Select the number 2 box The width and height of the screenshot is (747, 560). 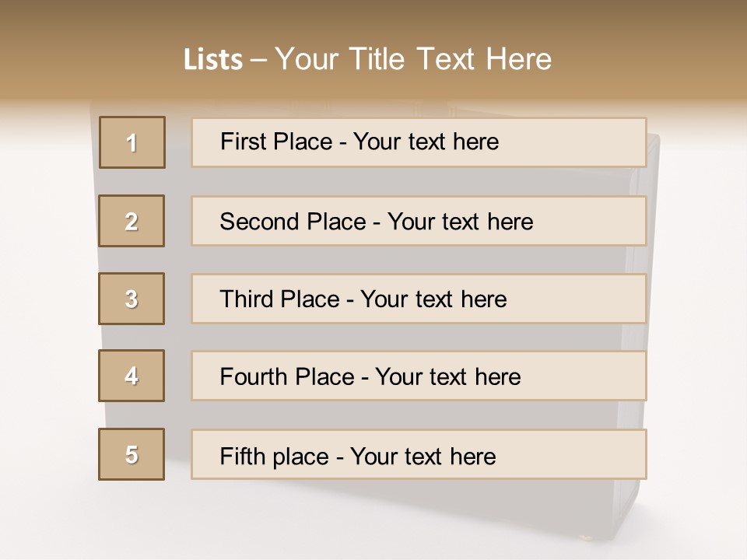(132, 221)
